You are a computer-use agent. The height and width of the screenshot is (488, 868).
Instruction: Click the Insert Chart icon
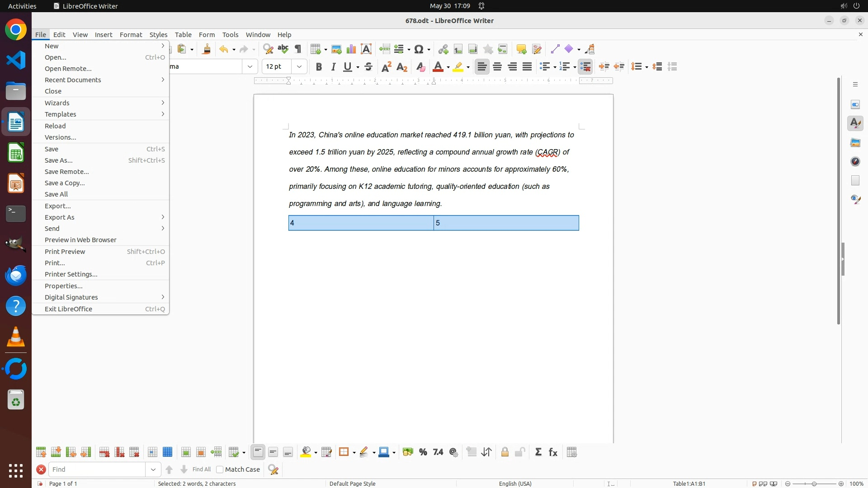point(351,49)
